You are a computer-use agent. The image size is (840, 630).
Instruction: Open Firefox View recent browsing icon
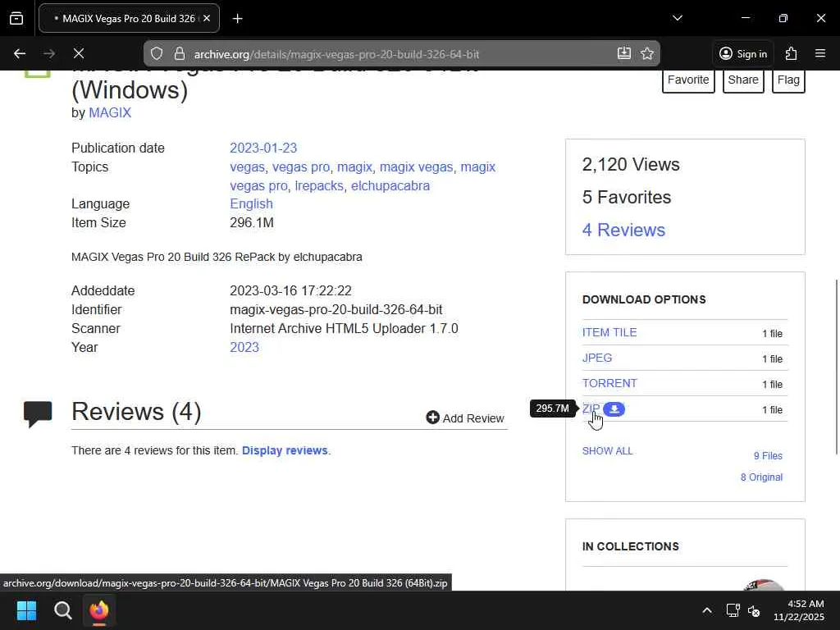(16, 19)
